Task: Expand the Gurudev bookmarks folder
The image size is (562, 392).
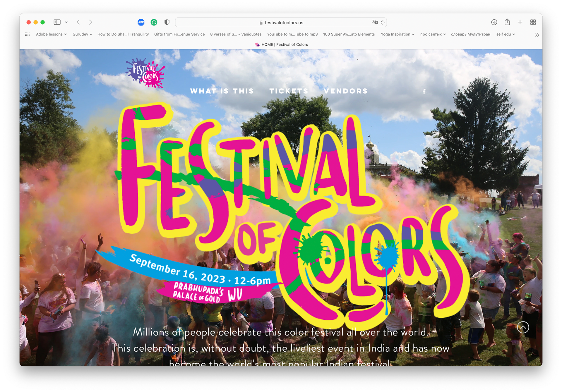Action: (x=82, y=34)
